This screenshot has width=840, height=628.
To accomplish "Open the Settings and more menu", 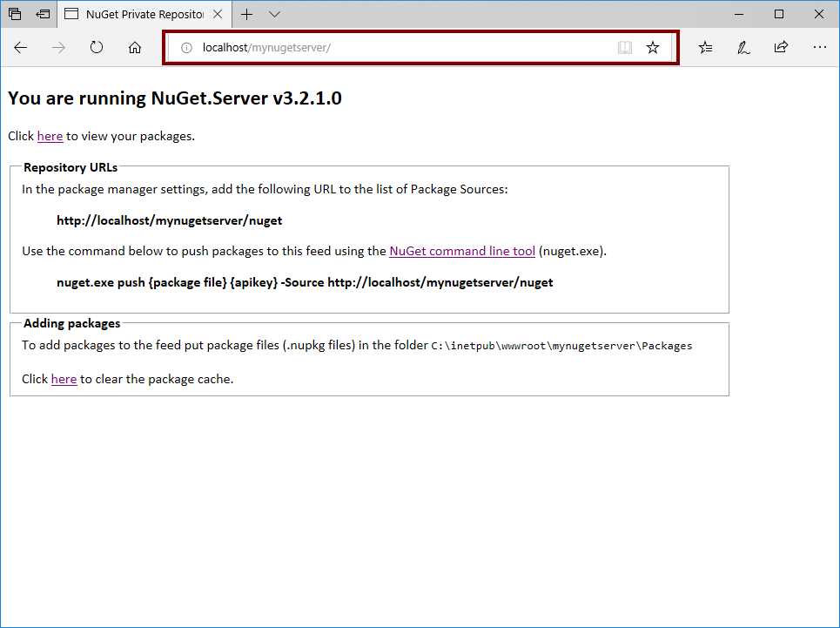I will (x=819, y=48).
